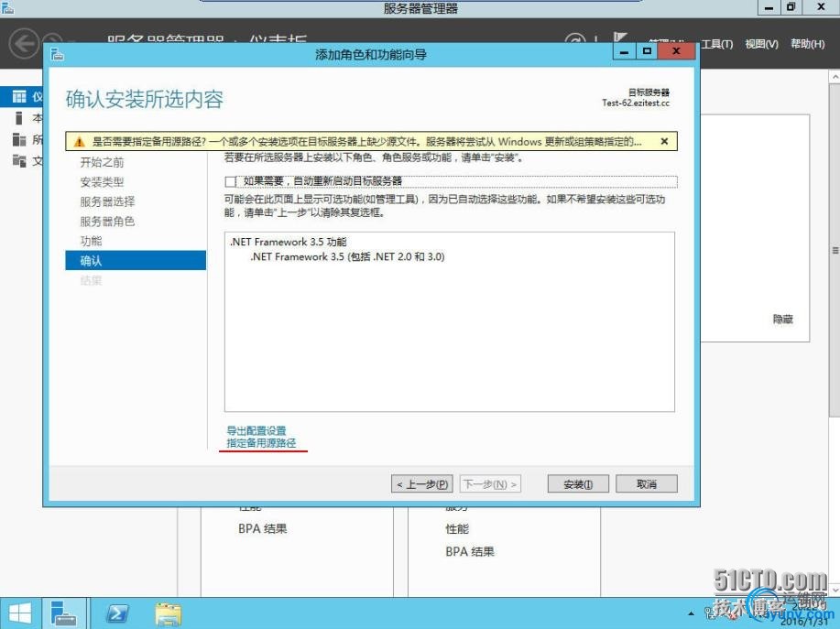Go back with the 上一步(P) button
The image size is (840, 629).
[x=422, y=484]
